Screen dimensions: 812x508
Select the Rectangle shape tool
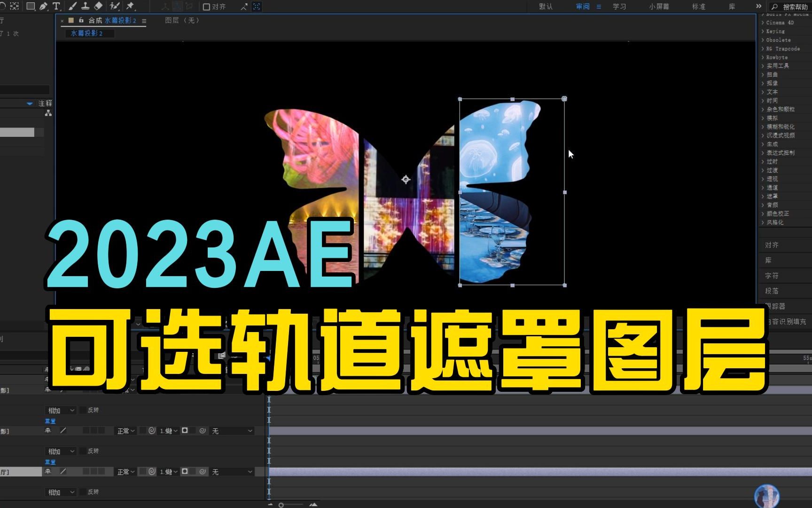click(30, 7)
